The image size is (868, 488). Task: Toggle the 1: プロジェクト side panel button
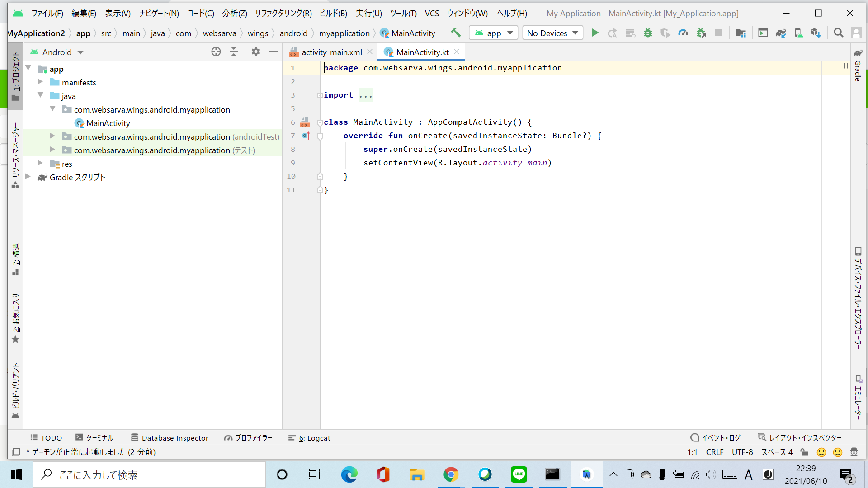pos(15,75)
